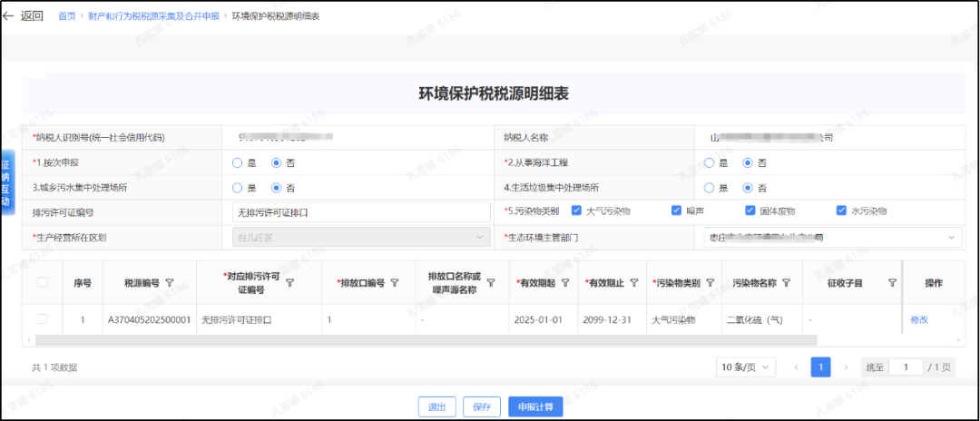Open 生态环境主管部门 dropdown
Viewport: 980px width, 421px height.
click(x=833, y=238)
